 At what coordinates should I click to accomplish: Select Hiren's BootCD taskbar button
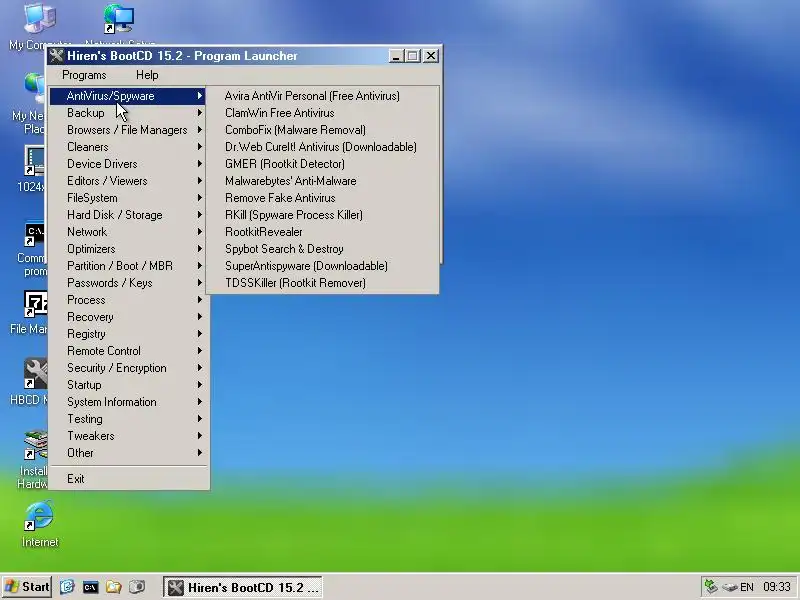(243, 587)
